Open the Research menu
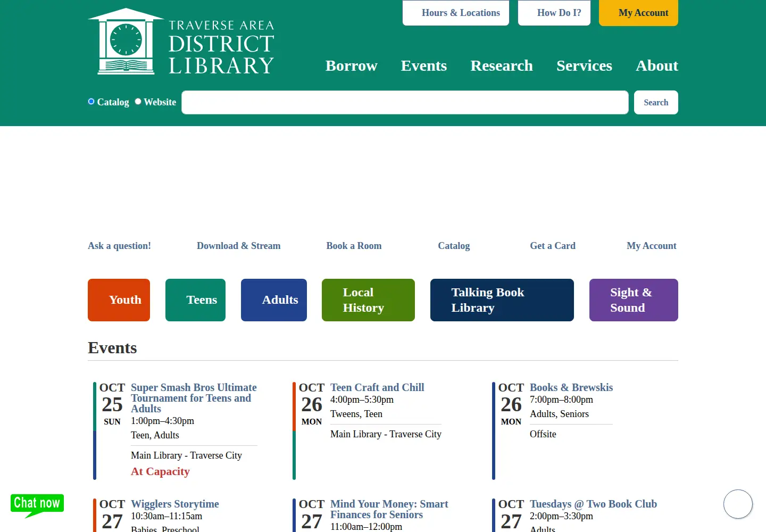This screenshot has height=532, width=766. (502, 65)
